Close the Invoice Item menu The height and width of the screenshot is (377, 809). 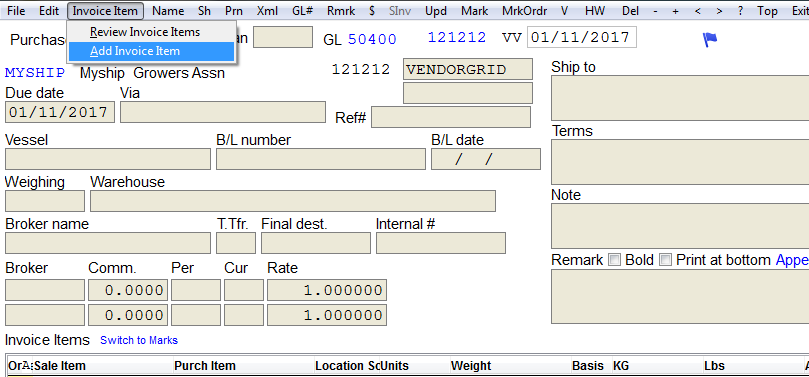click(x=105, y=11)
